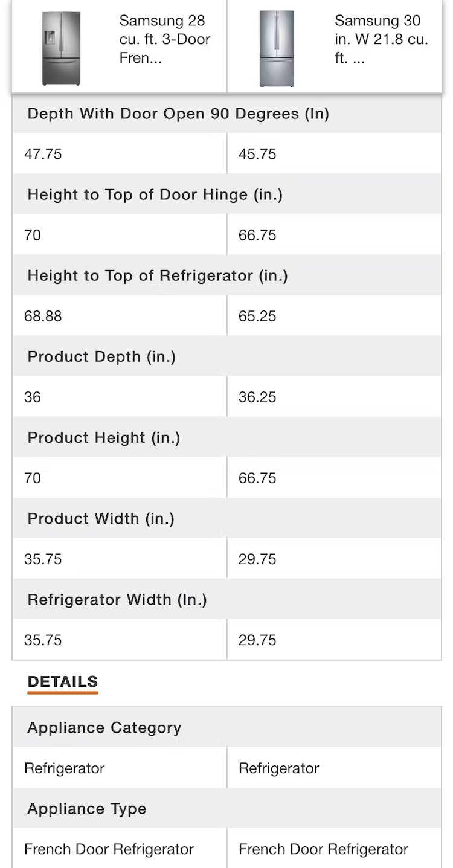Tap the Samsung 28 cu. ft. 3-Door title
The height and width of the screenshot is (868, 453).
click(164, 40)
